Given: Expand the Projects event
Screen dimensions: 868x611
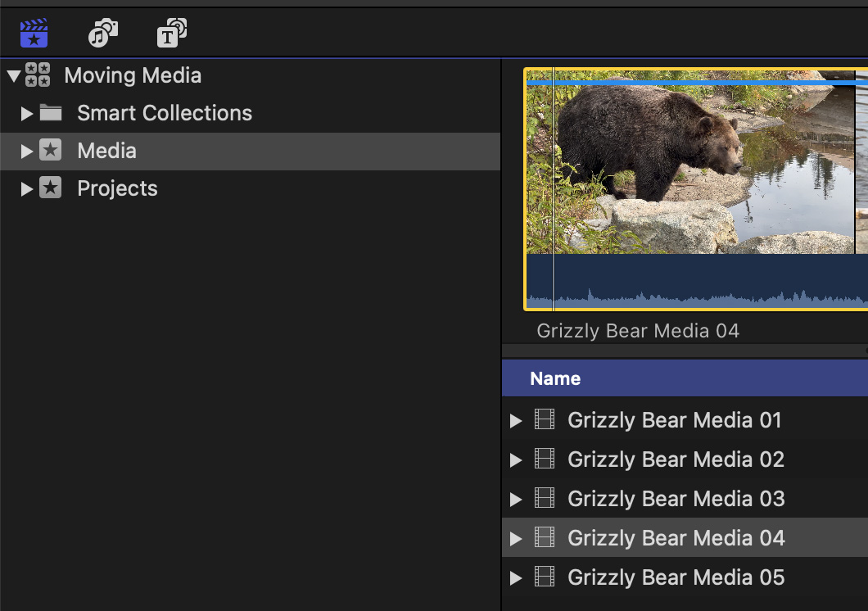Looking at the screenshot, I should tap(27, 188).
